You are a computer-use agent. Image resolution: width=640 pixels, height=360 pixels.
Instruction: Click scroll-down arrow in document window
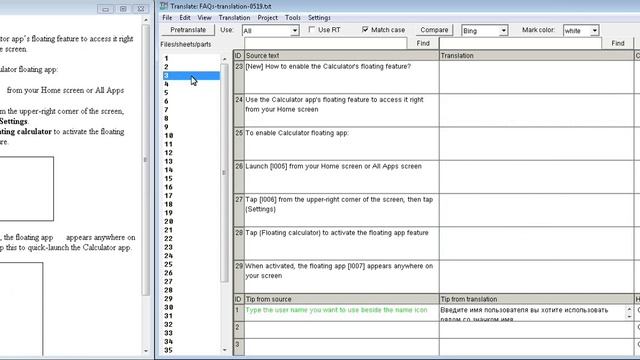tap(146, 351)
